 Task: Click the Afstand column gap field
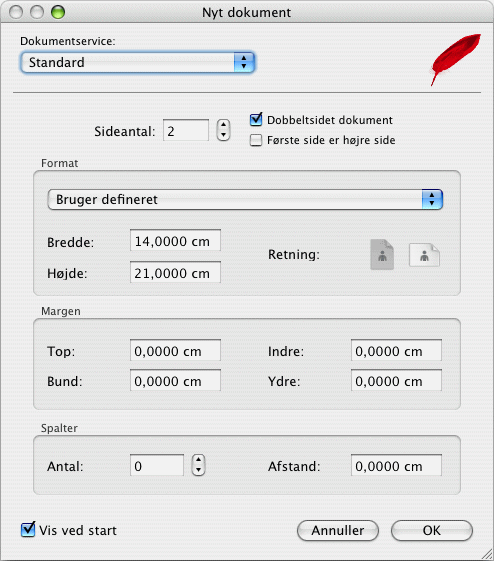[x=396, y=466]
